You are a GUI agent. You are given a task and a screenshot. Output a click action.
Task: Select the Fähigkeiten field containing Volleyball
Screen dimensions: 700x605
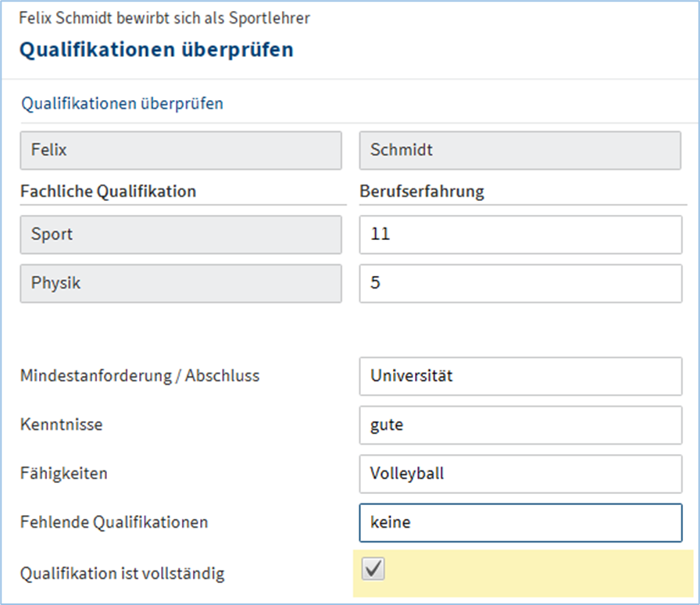(x=520, y=474)
